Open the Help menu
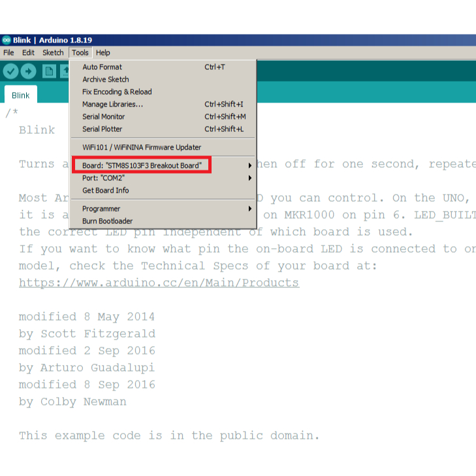 [x=103, y=53]
